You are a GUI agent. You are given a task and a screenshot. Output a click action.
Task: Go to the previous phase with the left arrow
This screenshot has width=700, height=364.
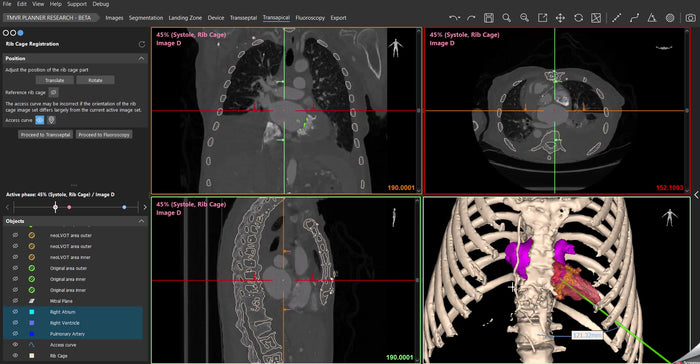(7, 207)
